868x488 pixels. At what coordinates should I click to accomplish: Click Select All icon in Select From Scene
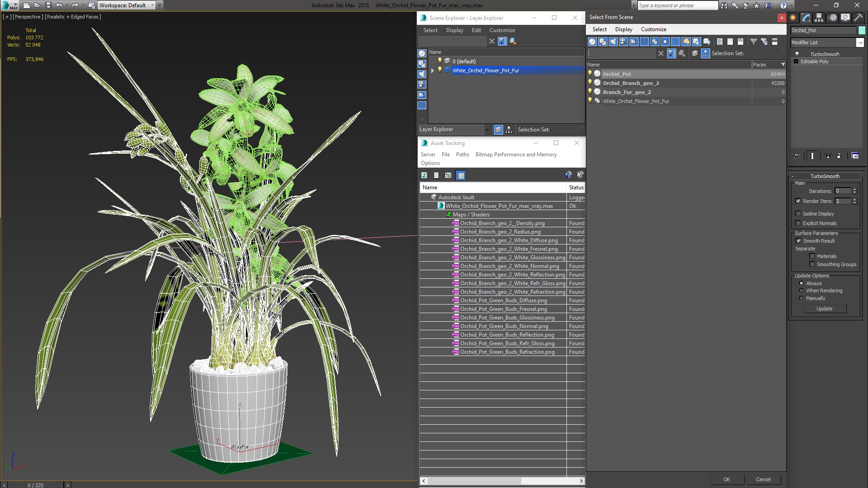click(720, 42)
